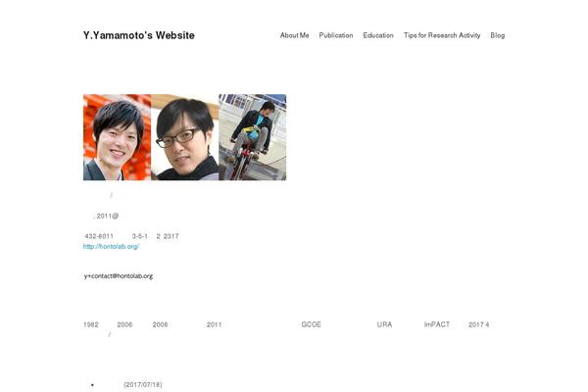Click the smiling portrait photo with red background
The height and width of the screenshot is (392, 588).
pyautogui.click(x=117, y=137)
